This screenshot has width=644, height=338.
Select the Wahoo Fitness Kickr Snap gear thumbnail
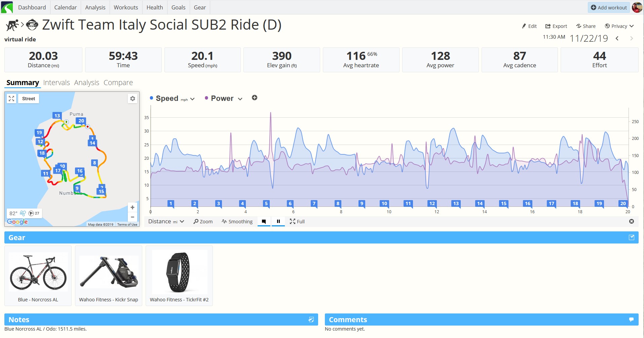[x=109, y=276]
